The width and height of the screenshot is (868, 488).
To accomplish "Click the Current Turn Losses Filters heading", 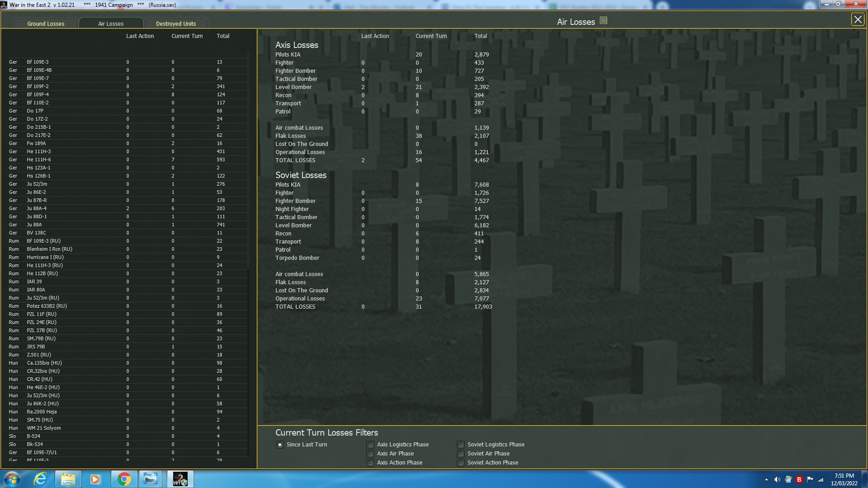I will point(326,432).
